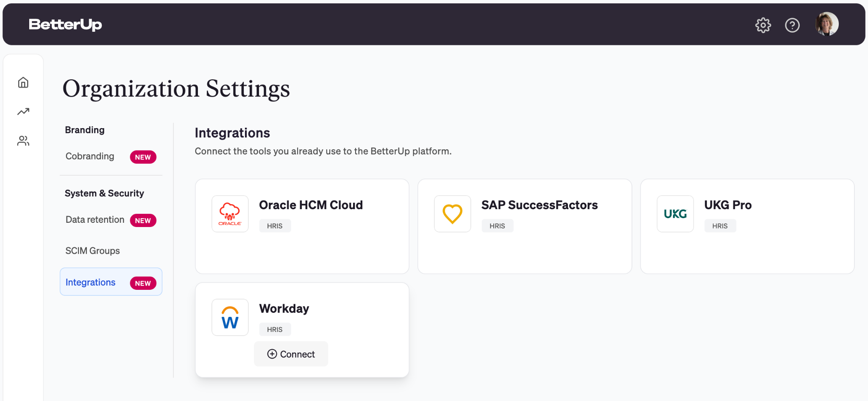The width and height of the screenshot is (868, 401).
Task: Click the UKG Pro logo icon
Action: (x=675, y=214)
